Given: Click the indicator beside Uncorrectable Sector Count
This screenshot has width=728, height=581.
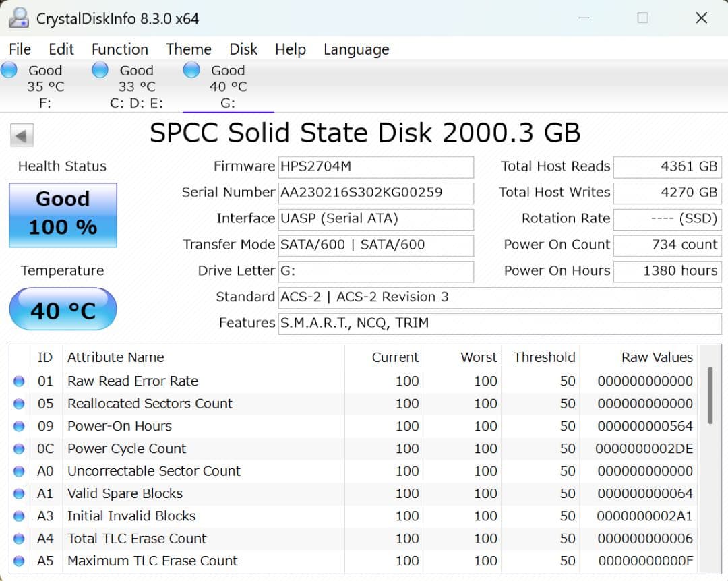Looking at the screenshot, I should pos(19,471).
